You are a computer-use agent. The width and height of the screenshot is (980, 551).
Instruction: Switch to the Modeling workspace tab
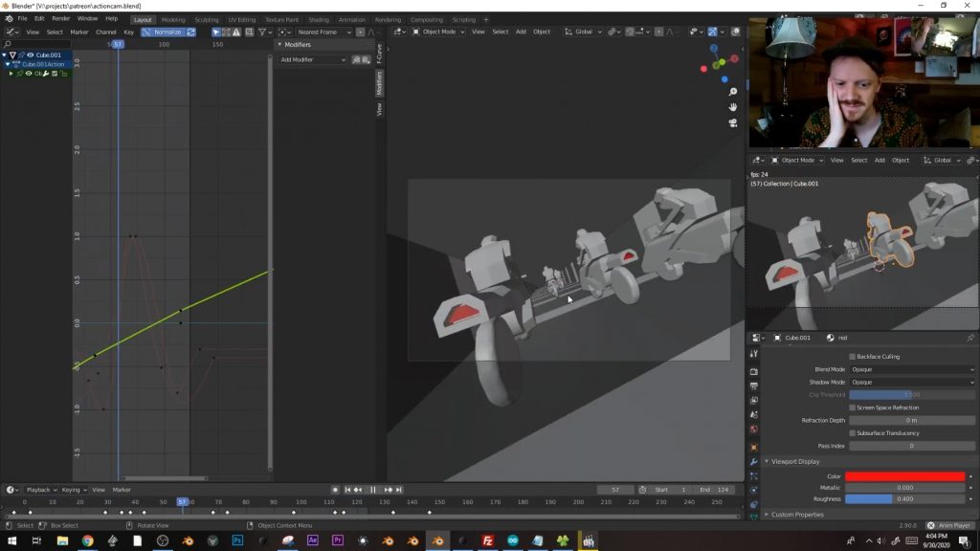coord(173,20)
